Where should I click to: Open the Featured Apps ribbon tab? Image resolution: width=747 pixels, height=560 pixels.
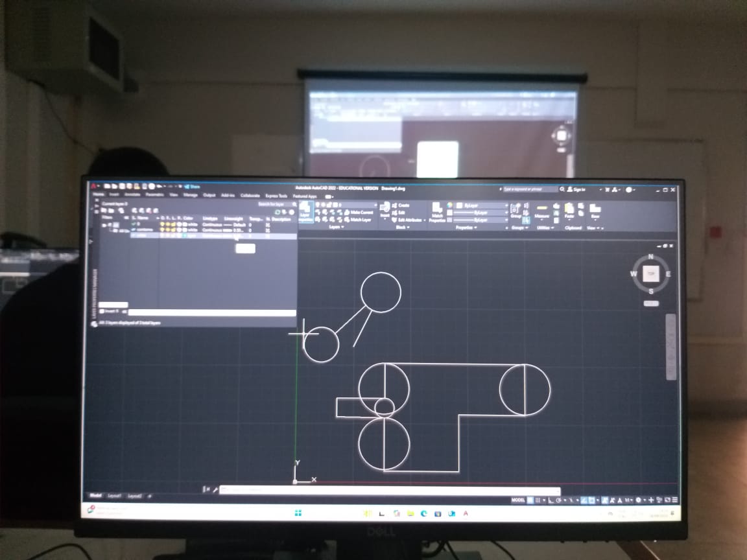(x=304, y=196)
